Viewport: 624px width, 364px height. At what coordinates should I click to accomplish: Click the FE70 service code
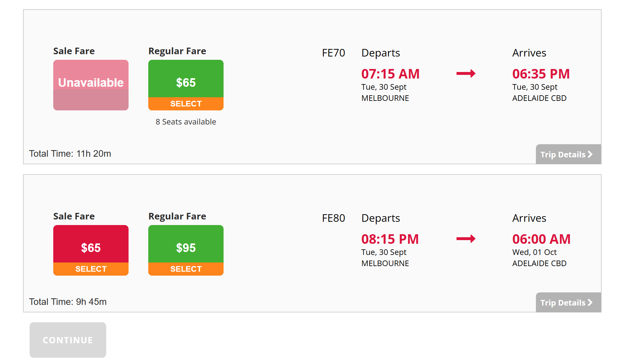pyautogui.click(x=333, y=53)
